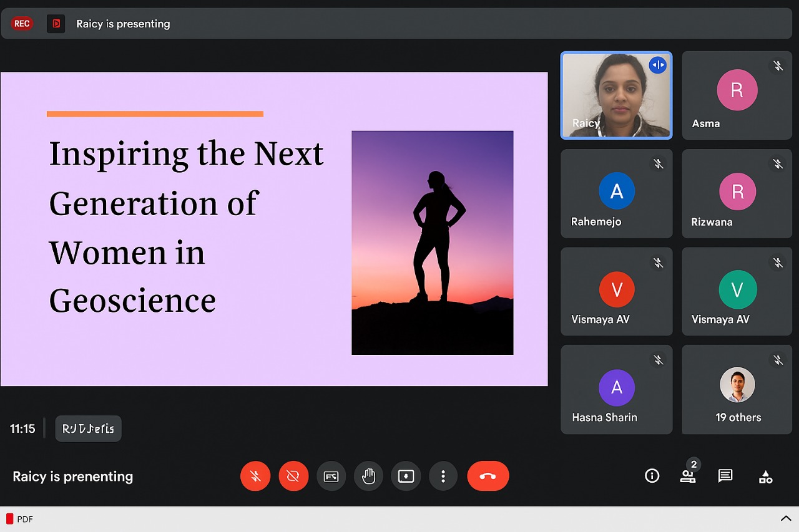The image size is (799, 532).
Task: Open the activities panel
Action: 765,477
